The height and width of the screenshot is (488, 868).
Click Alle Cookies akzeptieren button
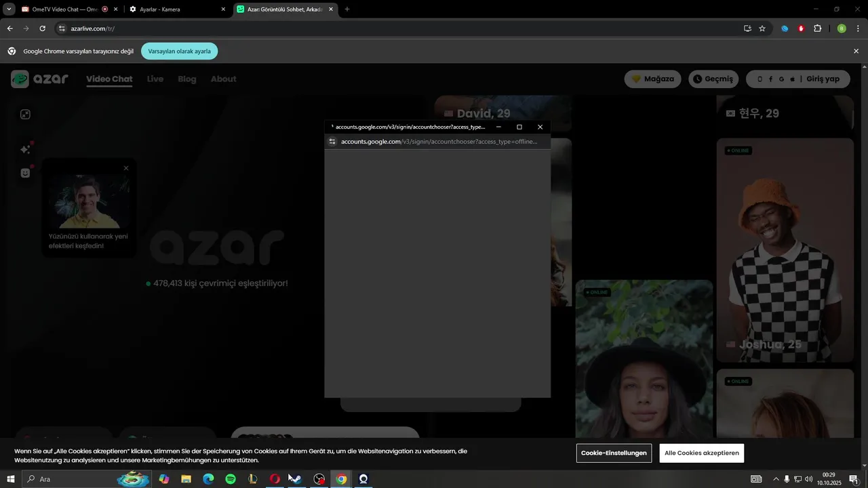click(701, 453)
